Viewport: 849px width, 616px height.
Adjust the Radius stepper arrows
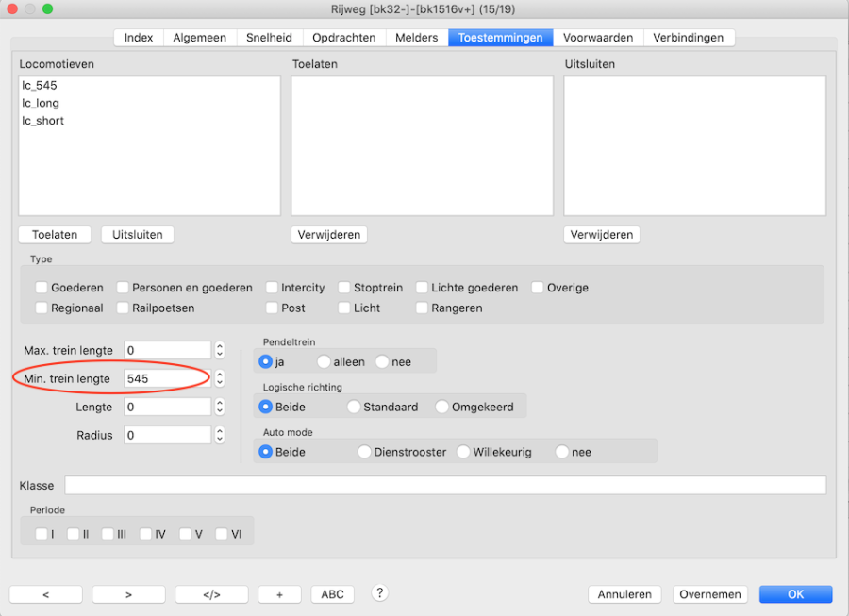[220, 435]
